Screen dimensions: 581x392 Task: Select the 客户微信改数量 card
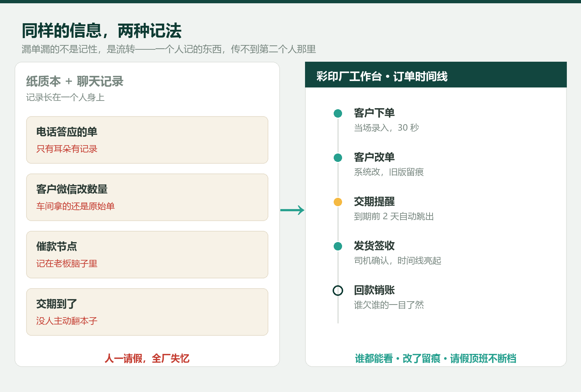(x=147, y=197)
